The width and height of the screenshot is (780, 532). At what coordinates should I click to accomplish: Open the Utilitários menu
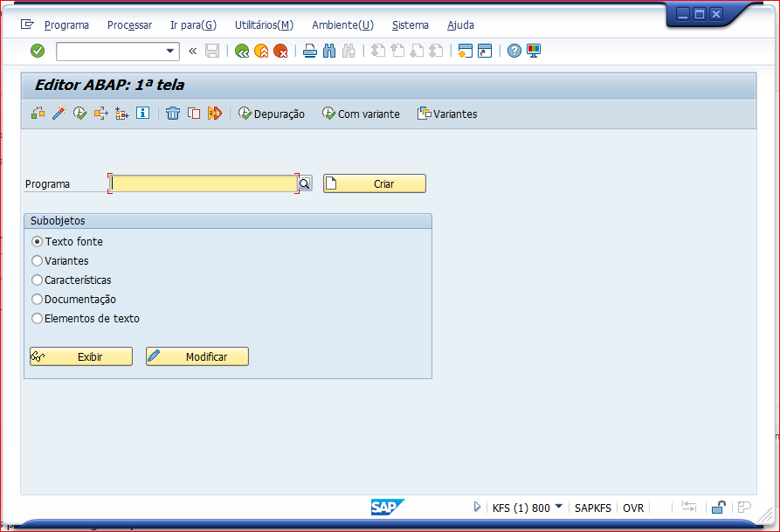(264, 24)
